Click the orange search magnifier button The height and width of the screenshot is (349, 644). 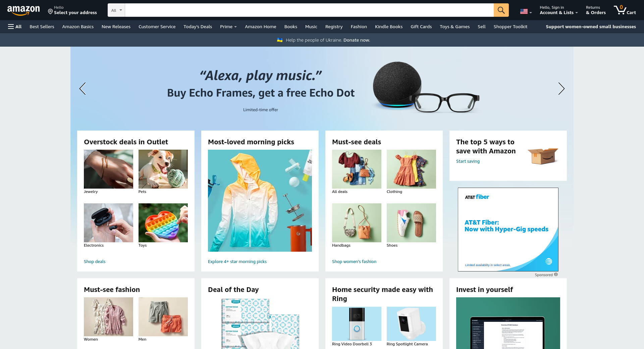(501, 10)
